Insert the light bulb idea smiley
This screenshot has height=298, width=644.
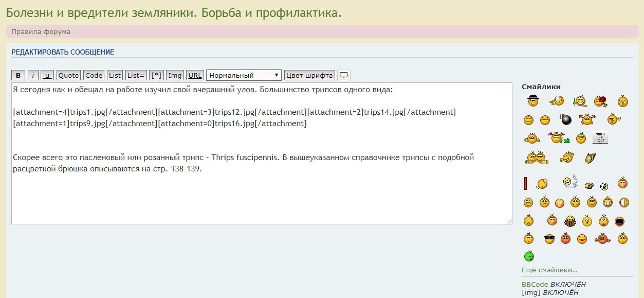coord(587,221)
